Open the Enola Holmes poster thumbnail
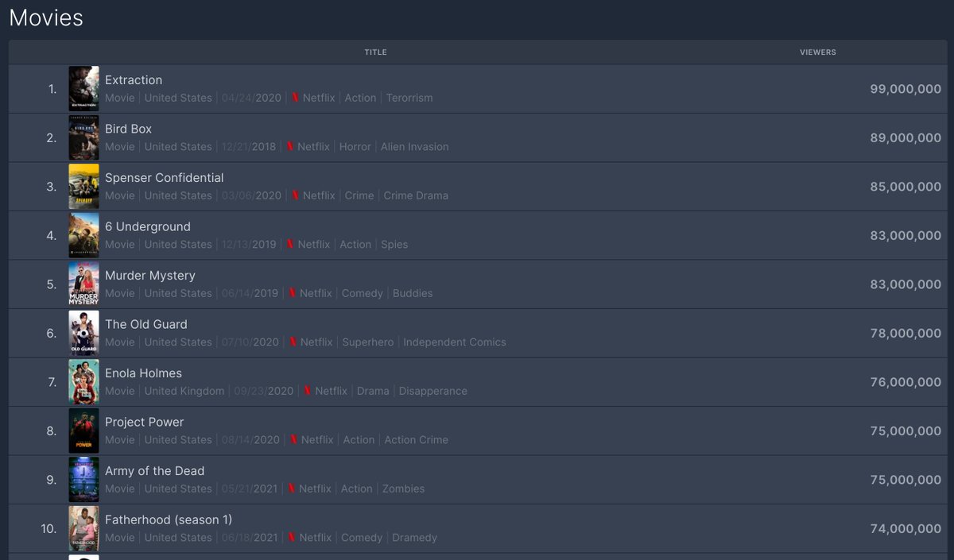This screenshot has width=954, height=560. click(x=84, y=381)
